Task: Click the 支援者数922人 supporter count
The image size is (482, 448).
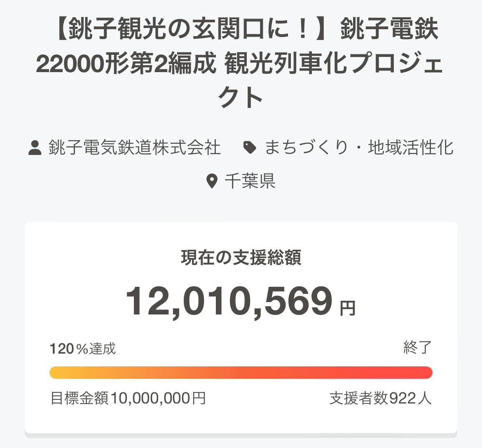Action: click(x=380, y=398)
